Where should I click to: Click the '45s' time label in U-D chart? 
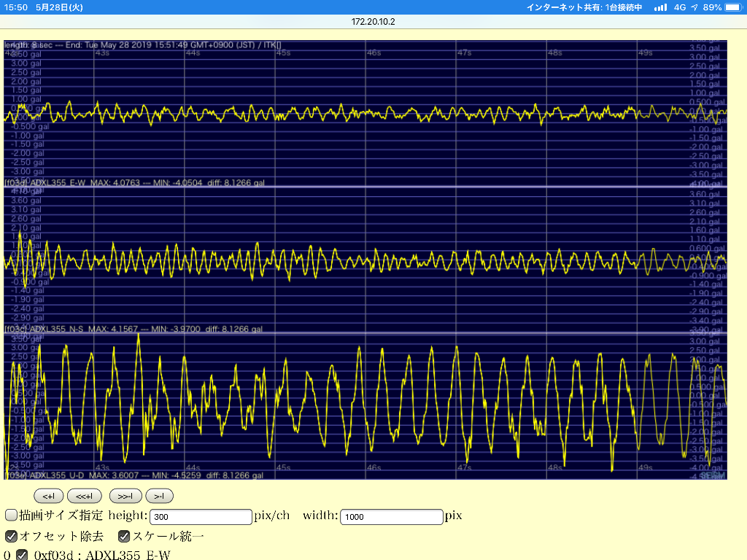(284, 467)
